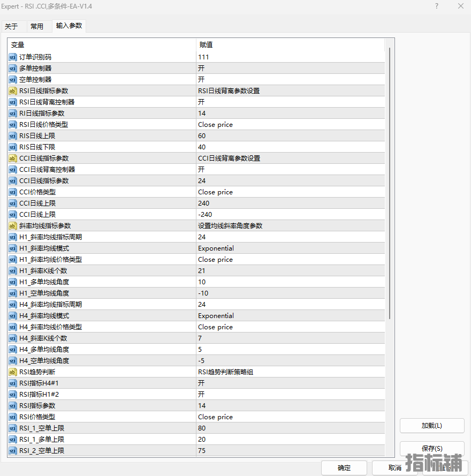Click the icon beside RSI日线背离控制器
Viewport: 471px width, 476px height.
(x=12, y=102)
